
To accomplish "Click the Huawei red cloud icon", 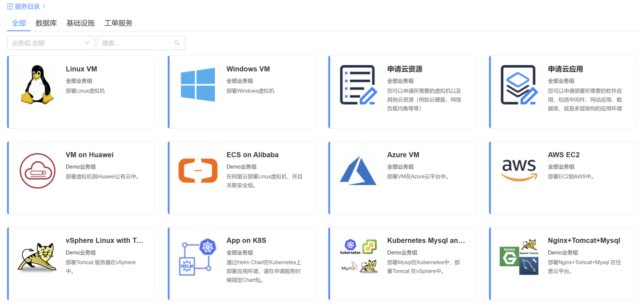I will (37, 171).
